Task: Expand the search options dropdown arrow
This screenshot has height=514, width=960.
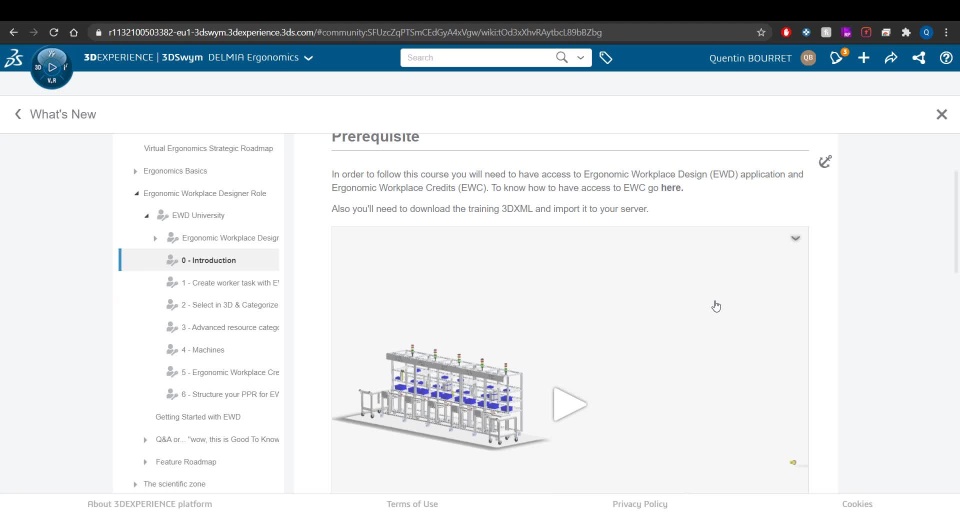Action: tap(580, 58)
